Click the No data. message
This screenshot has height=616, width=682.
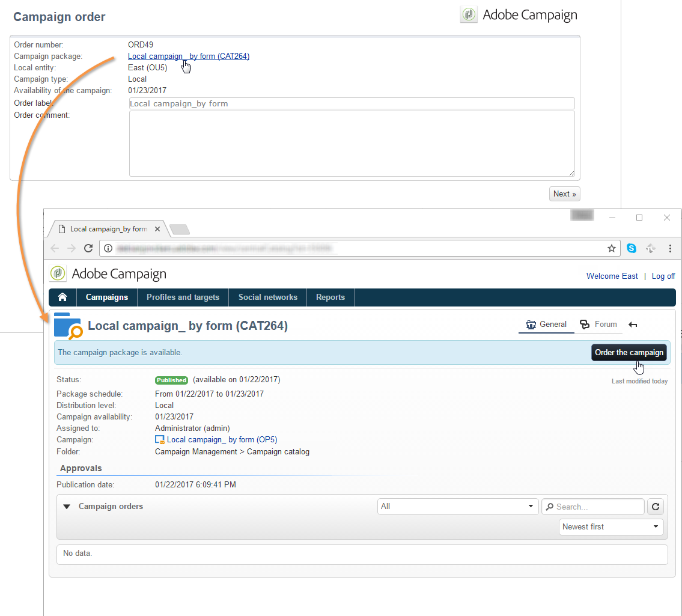[x=78, y=553]
